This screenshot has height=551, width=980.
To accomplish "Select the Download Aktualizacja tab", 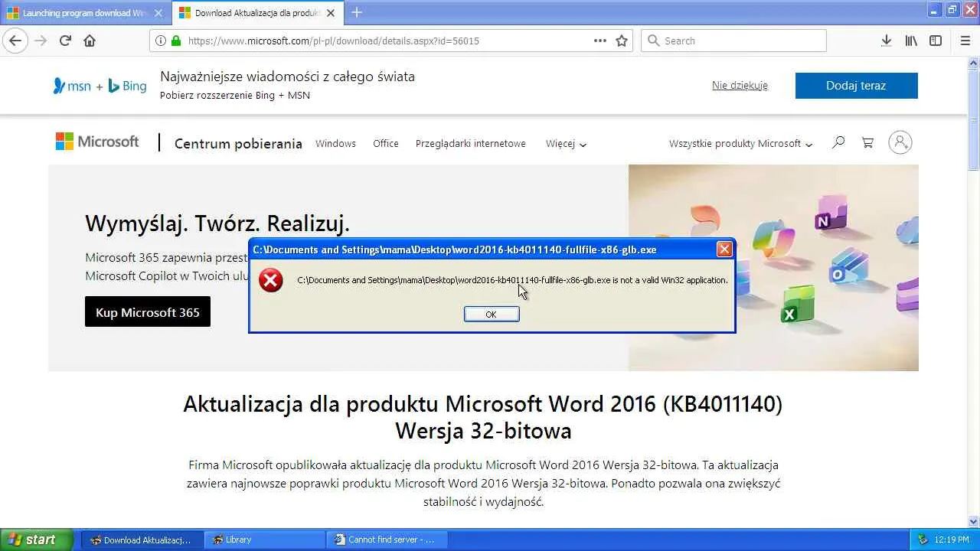I will pos(258,13).
